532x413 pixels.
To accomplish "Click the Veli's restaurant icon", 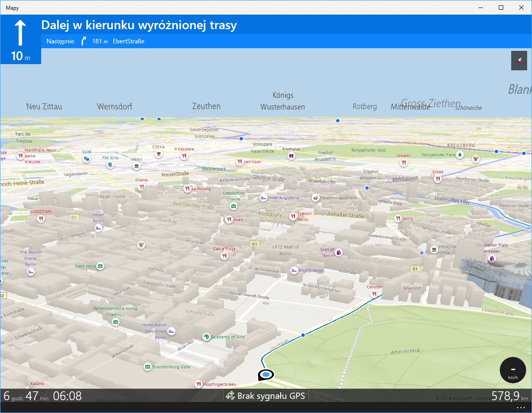I will point(399,218).
